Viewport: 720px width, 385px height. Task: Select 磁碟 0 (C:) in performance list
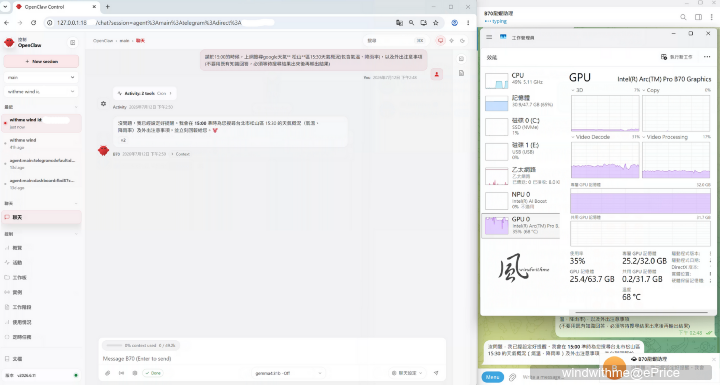click(521, 126)
